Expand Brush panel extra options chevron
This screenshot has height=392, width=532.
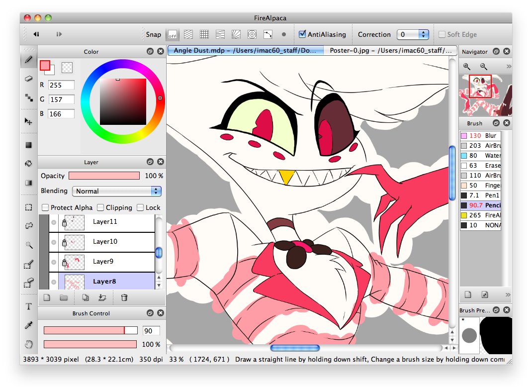point(508,294)
